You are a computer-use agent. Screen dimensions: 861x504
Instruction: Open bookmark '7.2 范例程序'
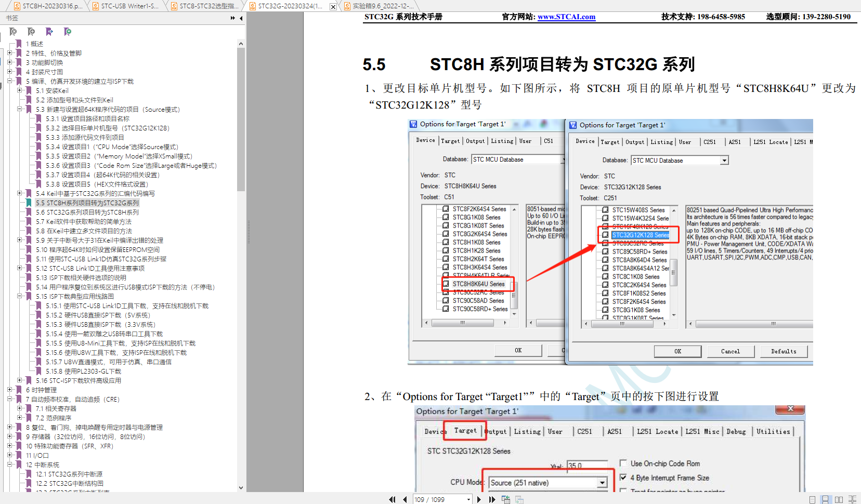click(x=54, y=418)
